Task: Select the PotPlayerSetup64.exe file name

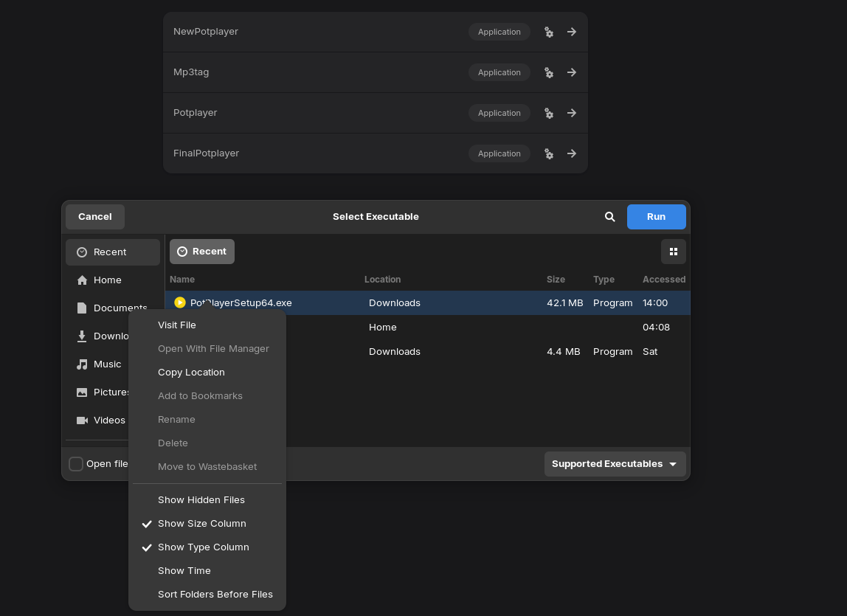Action: 241,302
